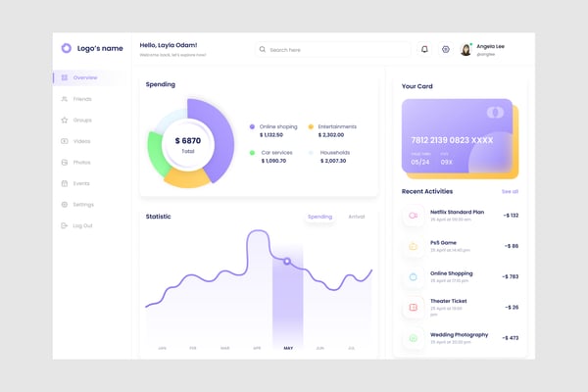Open the settings gear icon in header
This screenshot has width=588, height=392.
pyautogui.click(x=446, y=49)
